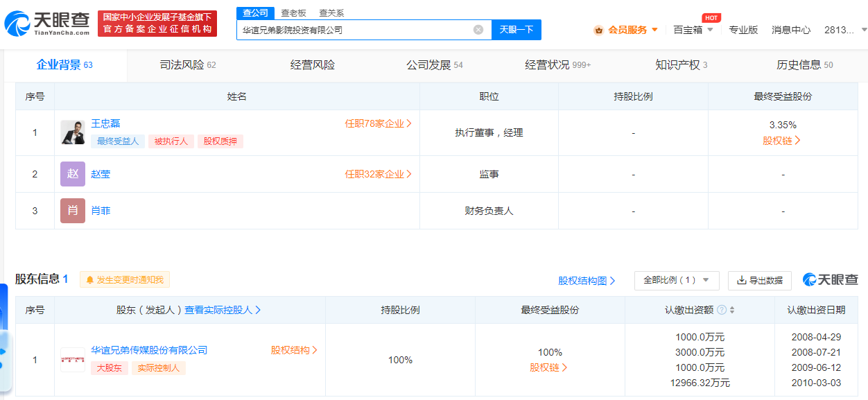Viewport: 868px width, 400px height.
Task: Click the 认缴出资额 help question icon
Action: 722,310
